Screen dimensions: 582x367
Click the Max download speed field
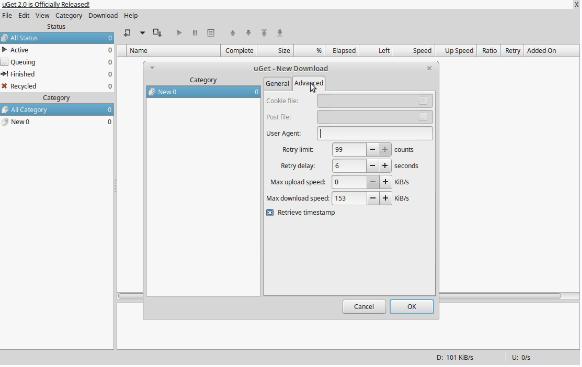(349, 198)
